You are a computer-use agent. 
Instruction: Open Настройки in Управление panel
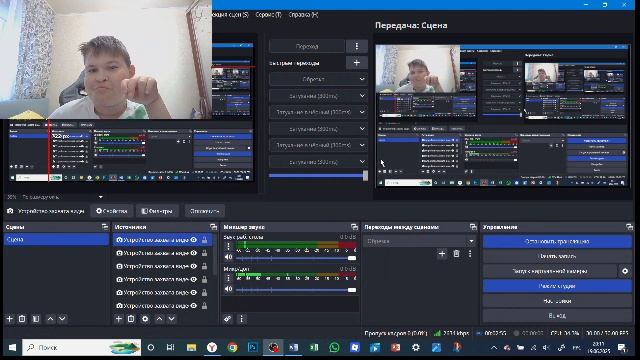(557, 301)
